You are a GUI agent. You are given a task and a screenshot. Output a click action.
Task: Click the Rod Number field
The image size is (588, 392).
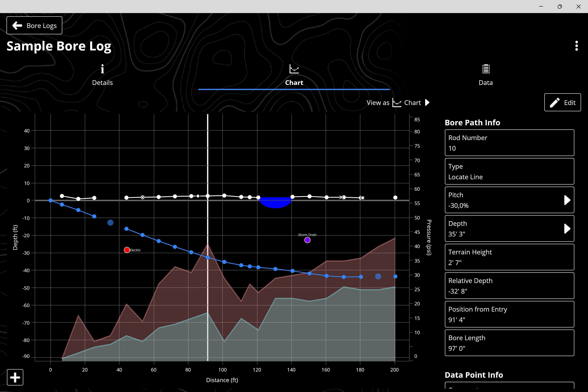pos(509,143)
